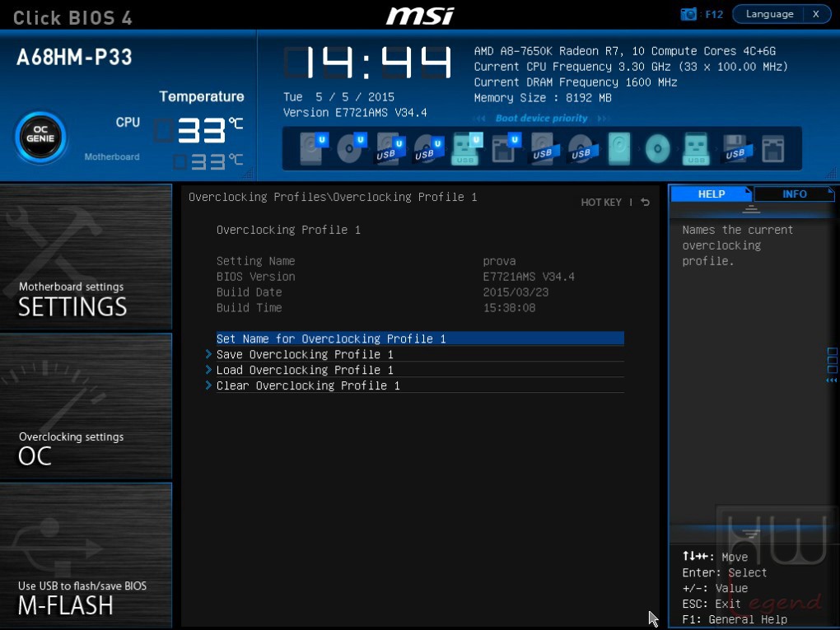Select the legacy USB hard disk boot icon
The width and height of the screenshot is (840, 630).
pyautogui.click(x=544, y=148)
